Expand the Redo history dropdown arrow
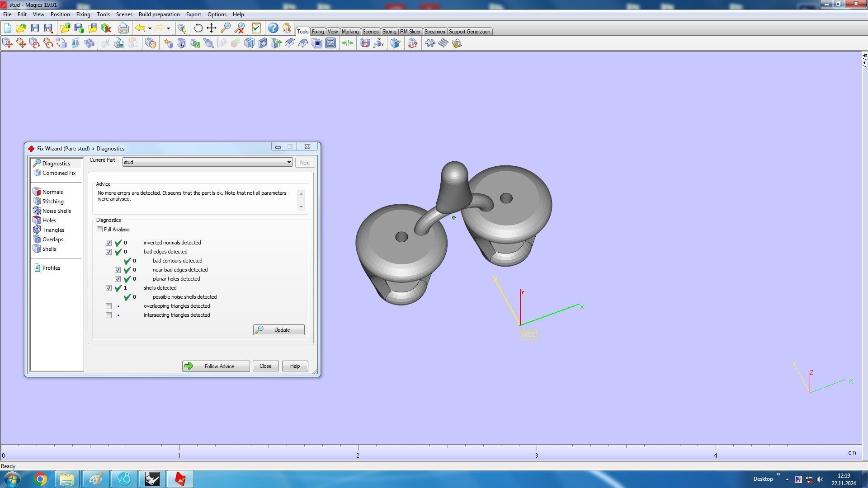This screenshot has width=868, height=488. 168,28
